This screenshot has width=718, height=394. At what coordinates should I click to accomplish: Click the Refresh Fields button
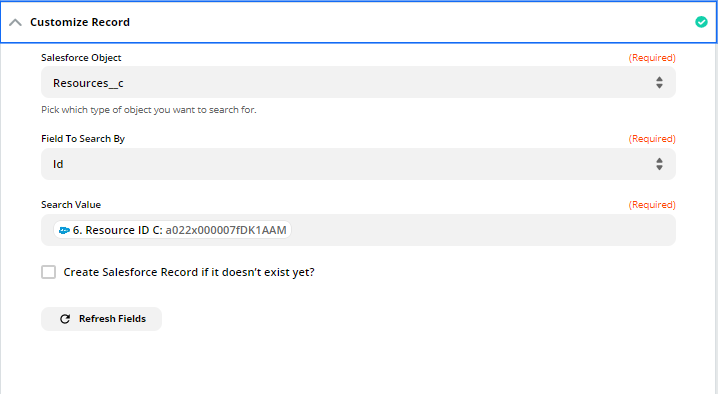click(x=102, y=319)
